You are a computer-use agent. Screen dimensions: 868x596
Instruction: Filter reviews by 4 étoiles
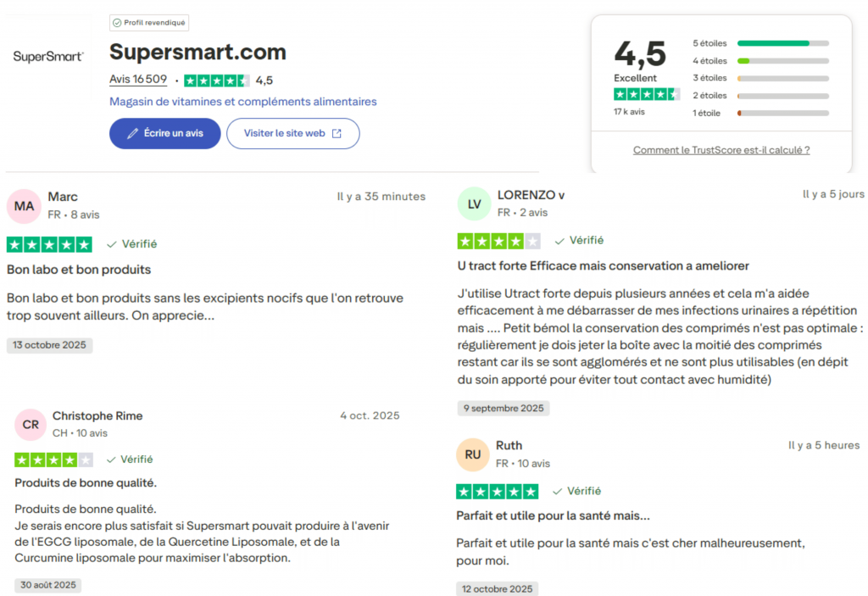pyautogui.click(x=709, y=61)
